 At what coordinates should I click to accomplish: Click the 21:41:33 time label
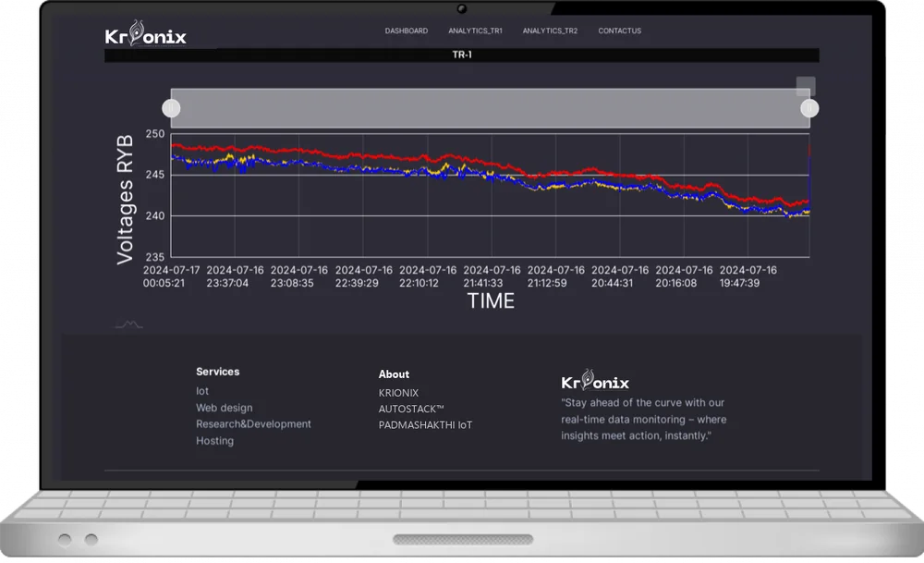click(483, 283)
